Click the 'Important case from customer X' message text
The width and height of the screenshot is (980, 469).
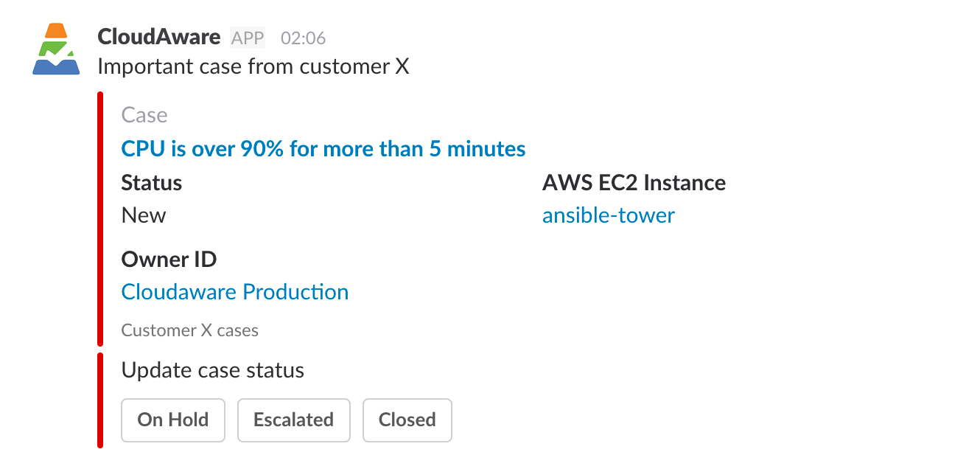[253, 67]
